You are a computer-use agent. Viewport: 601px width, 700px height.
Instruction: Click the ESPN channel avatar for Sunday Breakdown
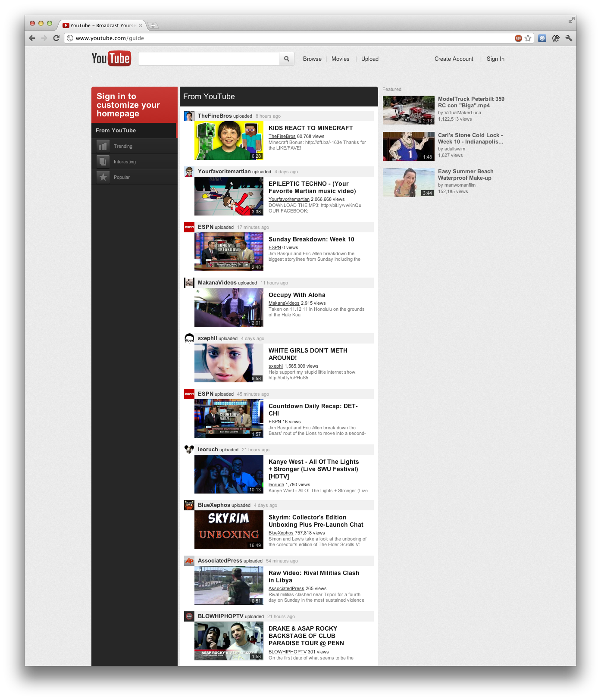[x=189, y=227]
